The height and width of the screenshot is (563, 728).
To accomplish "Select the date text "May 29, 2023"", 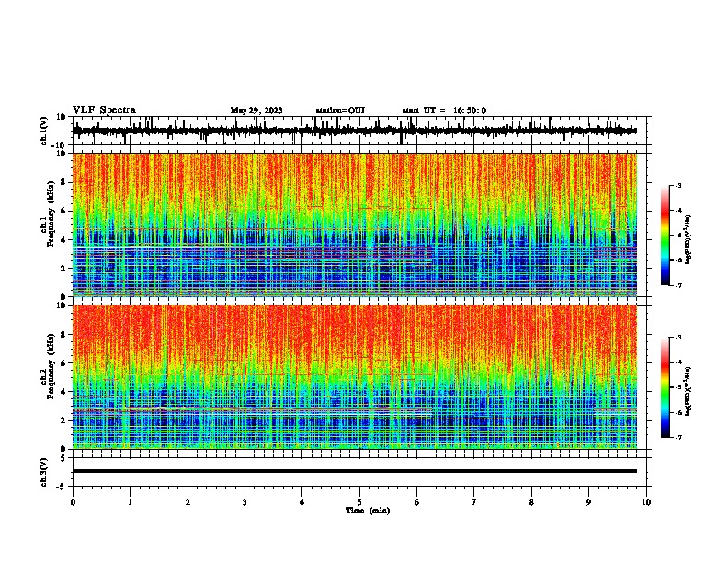I will (256, 110).
